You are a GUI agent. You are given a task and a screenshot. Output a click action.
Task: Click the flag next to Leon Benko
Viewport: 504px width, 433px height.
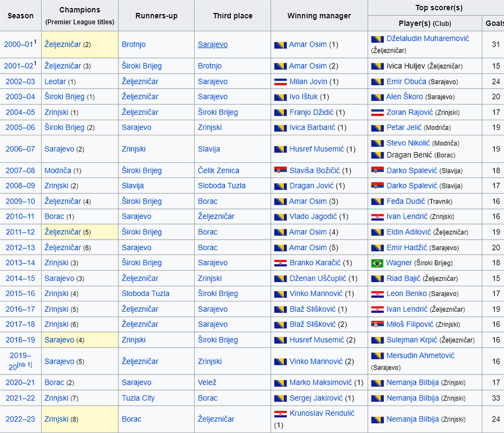377,294
